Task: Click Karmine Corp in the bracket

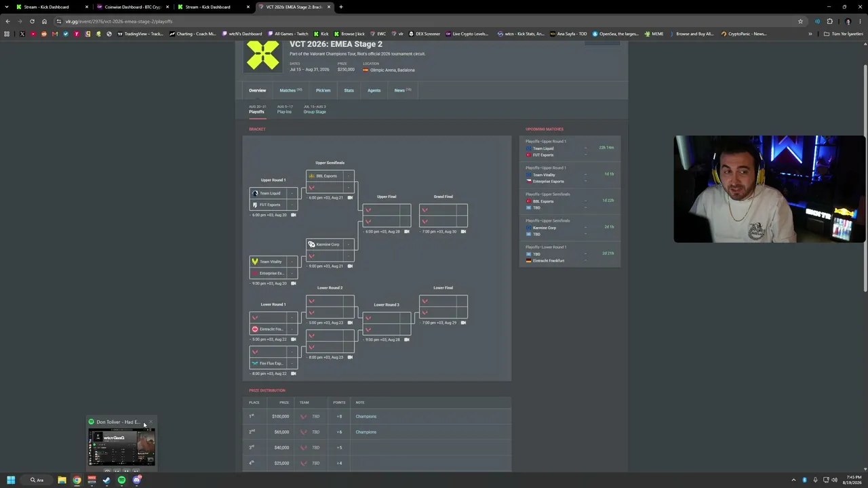Action: 330,245
